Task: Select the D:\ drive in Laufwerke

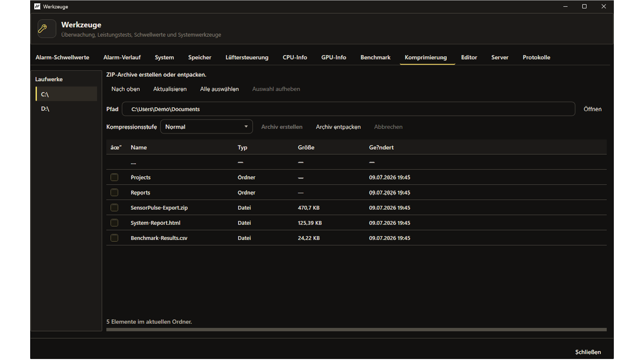Action: click(x=66, y=109)
